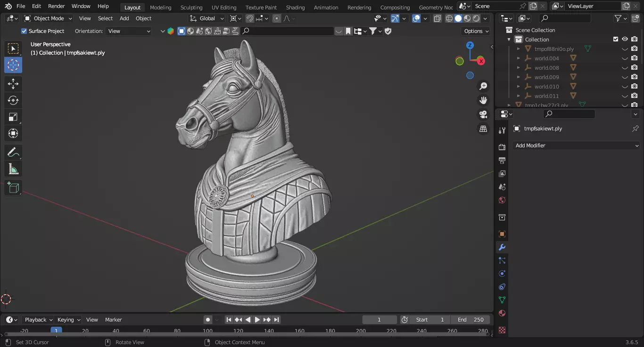Toggle the Surface Project checkbox

pyautogui.click(x=24, y=31)
